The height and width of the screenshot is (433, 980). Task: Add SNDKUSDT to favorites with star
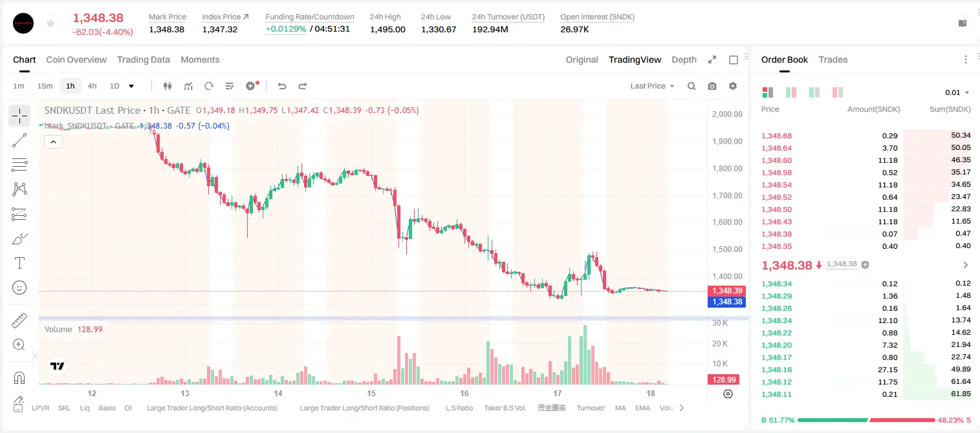click(50, 23)
